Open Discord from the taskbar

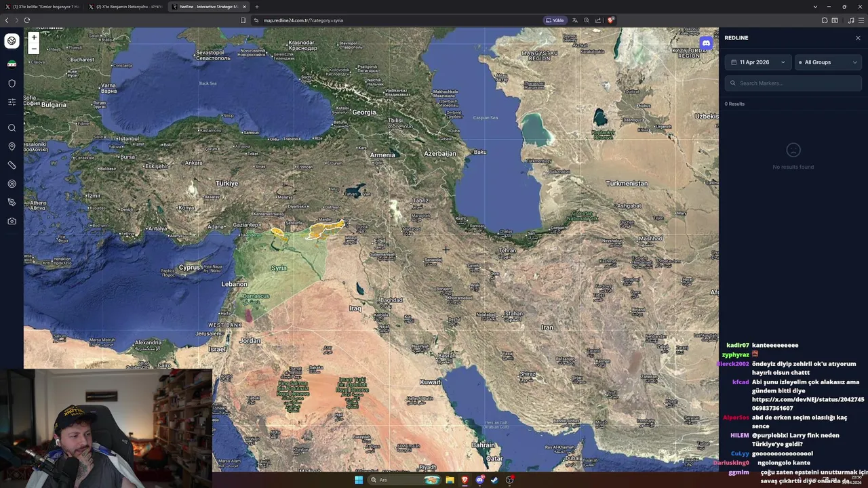coord(480,480)
